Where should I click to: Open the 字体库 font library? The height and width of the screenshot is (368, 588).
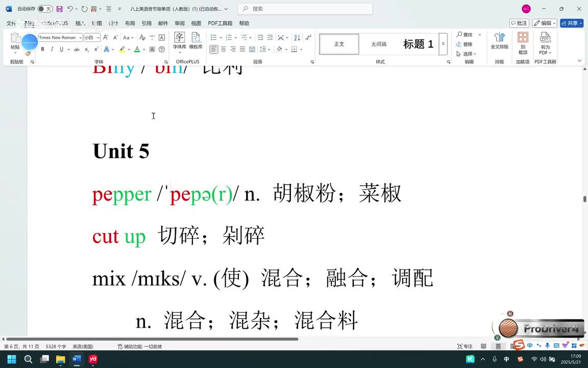point(179,41)
